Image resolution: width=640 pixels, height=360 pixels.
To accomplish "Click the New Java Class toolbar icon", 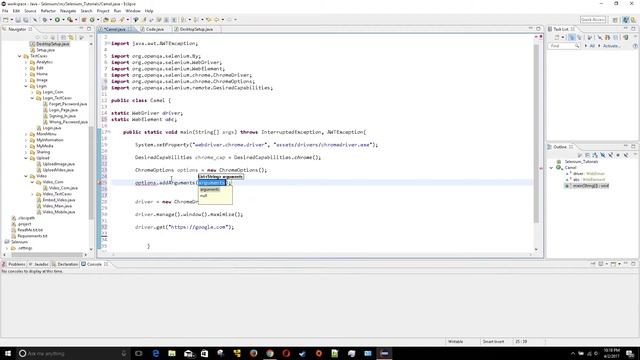I will coord(92,20).
